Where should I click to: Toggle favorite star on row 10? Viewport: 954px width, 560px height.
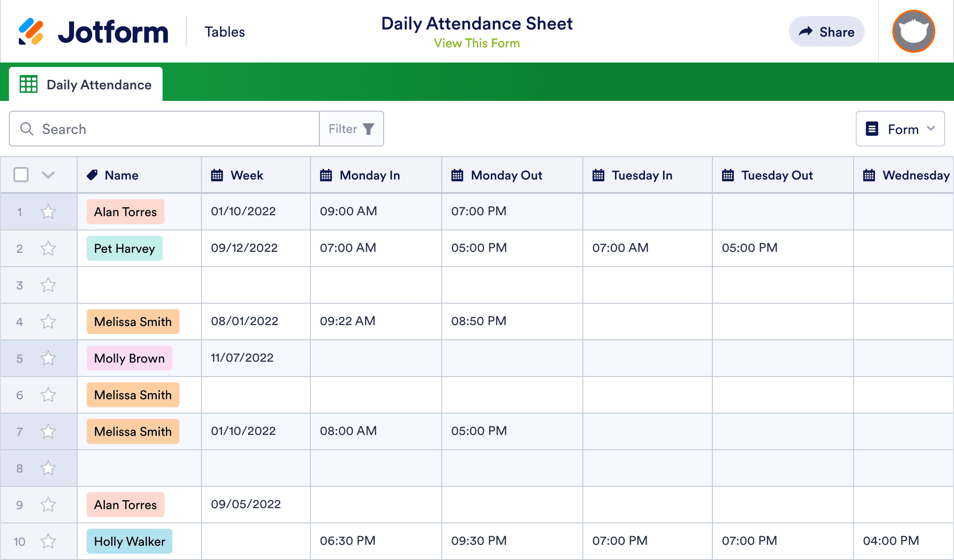(x=48, y=541)
